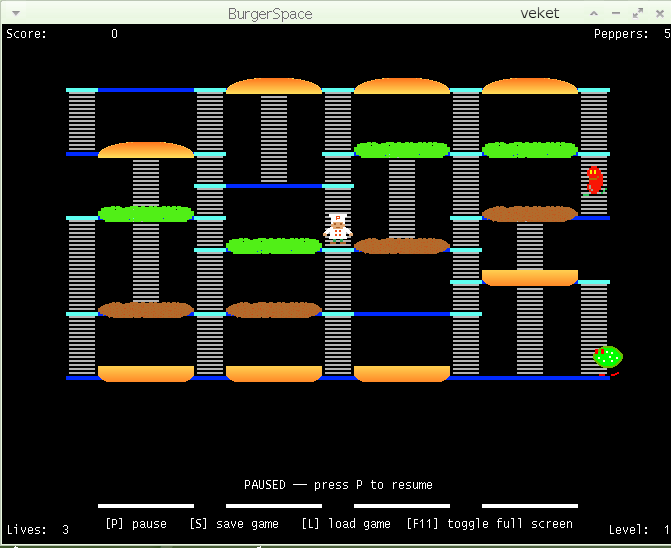The width and height of the screenshot is (671, 548).
Task: Click the green lettuce next to the chef
Action: tap(274, 246)
